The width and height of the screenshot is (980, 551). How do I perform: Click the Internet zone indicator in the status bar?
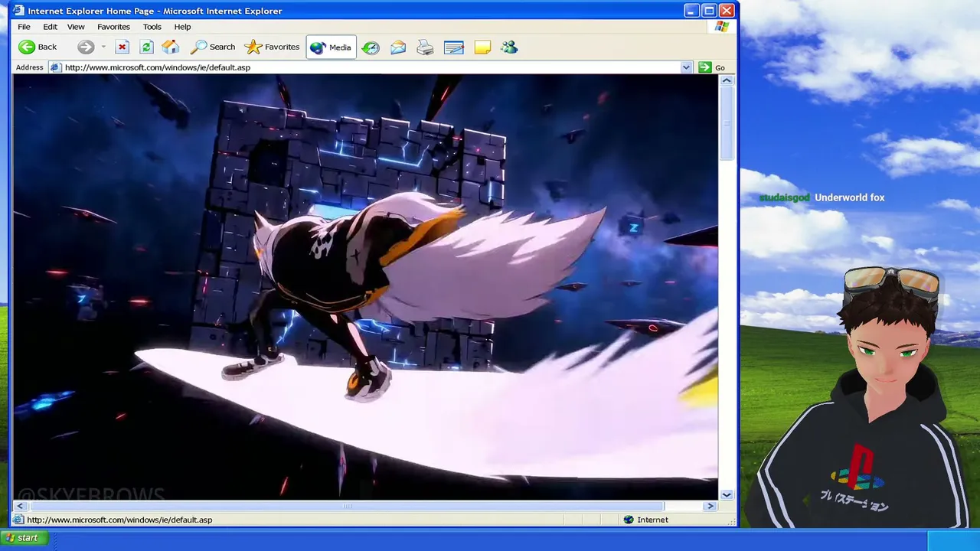coord(646,520)
